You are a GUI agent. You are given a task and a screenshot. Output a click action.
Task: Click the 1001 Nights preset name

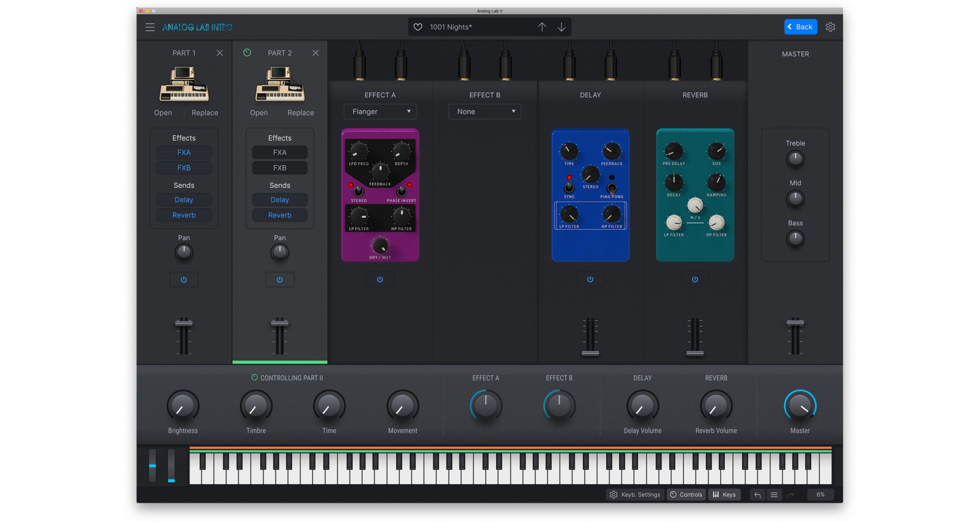click(451, 27)
